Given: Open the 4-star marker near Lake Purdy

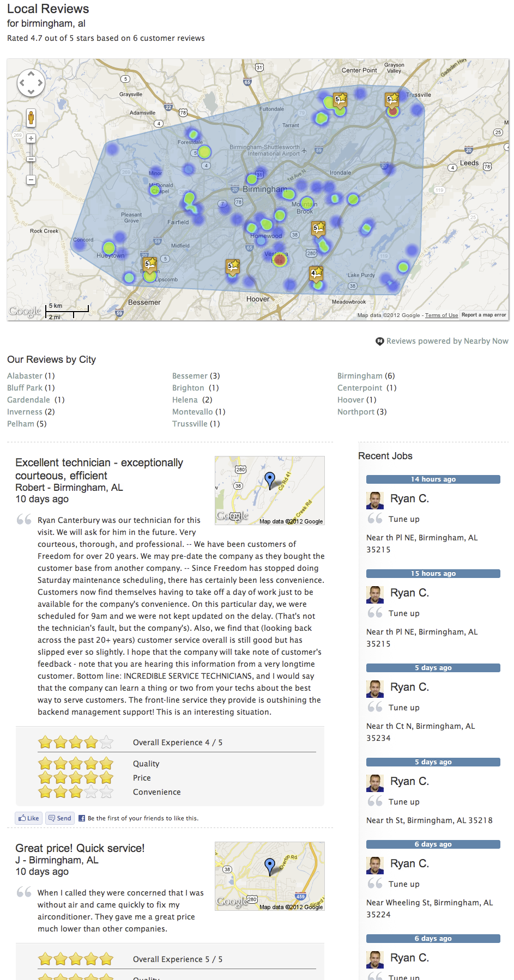Looking at the screenshot, I should click(x=316, y=274).
